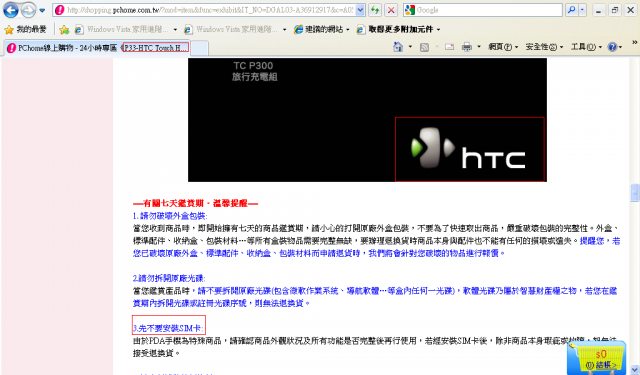
Task: Click the green Refresh page icon
Action: 375,10
